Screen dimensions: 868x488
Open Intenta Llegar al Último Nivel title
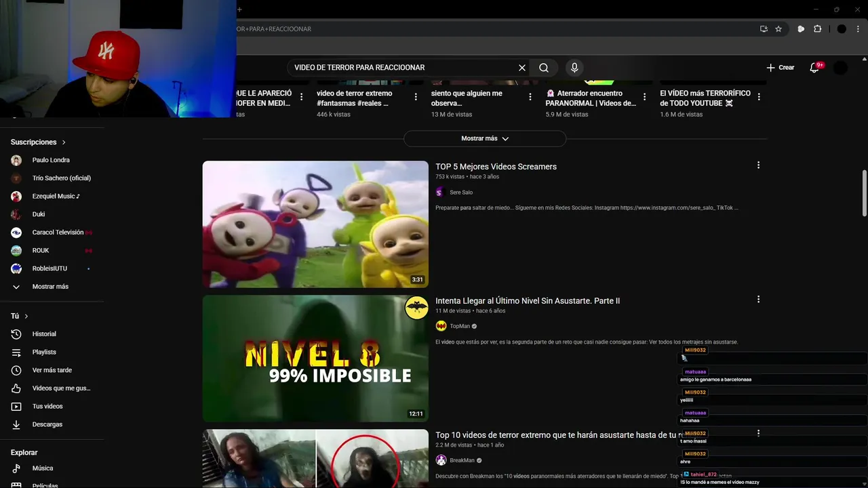tap(528, 301)
